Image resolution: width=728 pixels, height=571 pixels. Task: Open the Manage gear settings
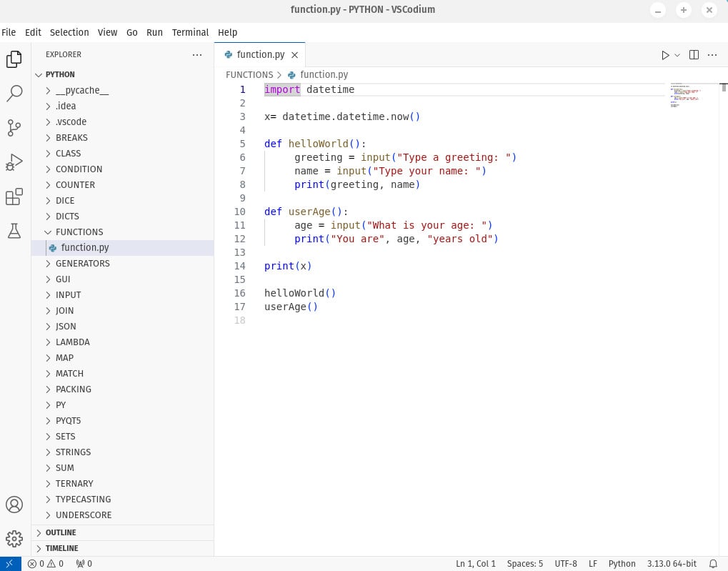[14, 538]
